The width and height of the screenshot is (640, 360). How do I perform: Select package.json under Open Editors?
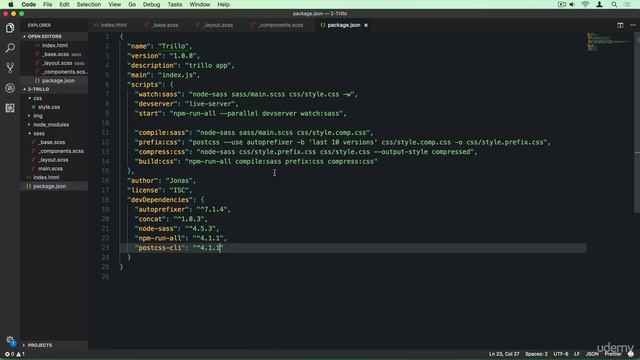tap(58, 80)
